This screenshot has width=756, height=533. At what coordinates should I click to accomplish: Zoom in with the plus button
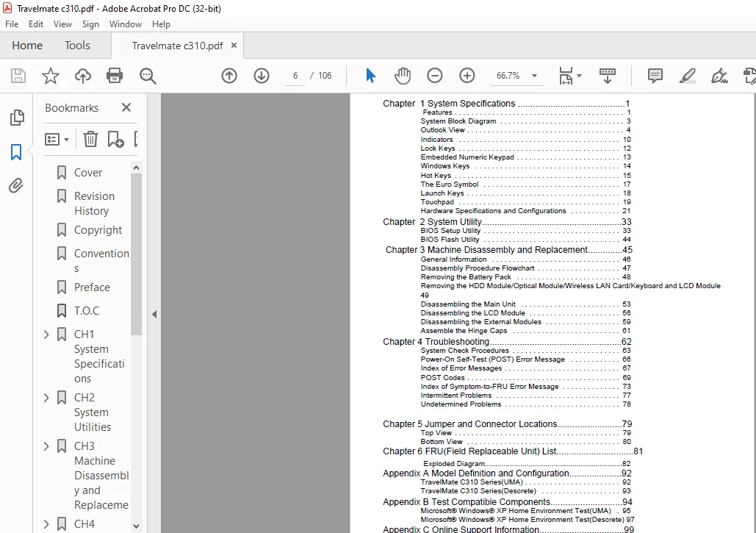click(467, 76)
